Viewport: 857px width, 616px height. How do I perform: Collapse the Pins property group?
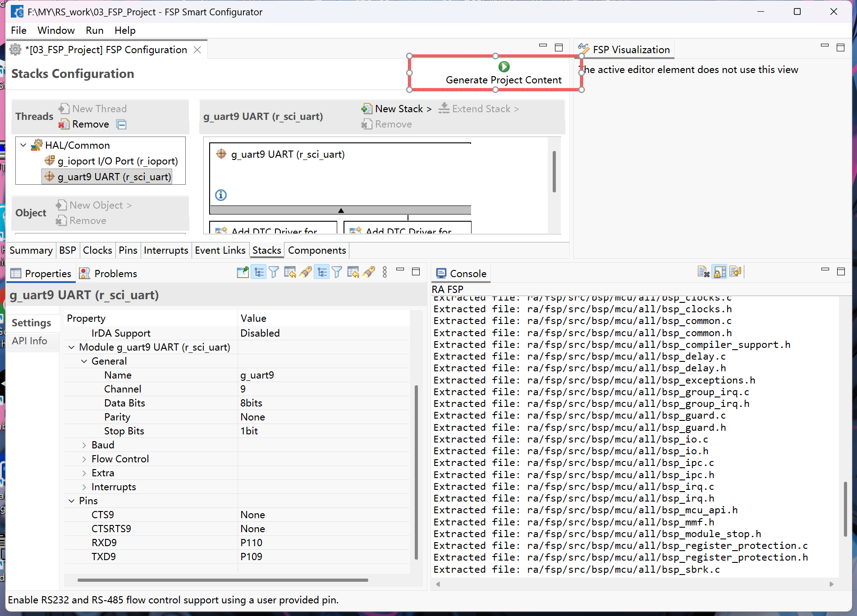tap(71, 501)
